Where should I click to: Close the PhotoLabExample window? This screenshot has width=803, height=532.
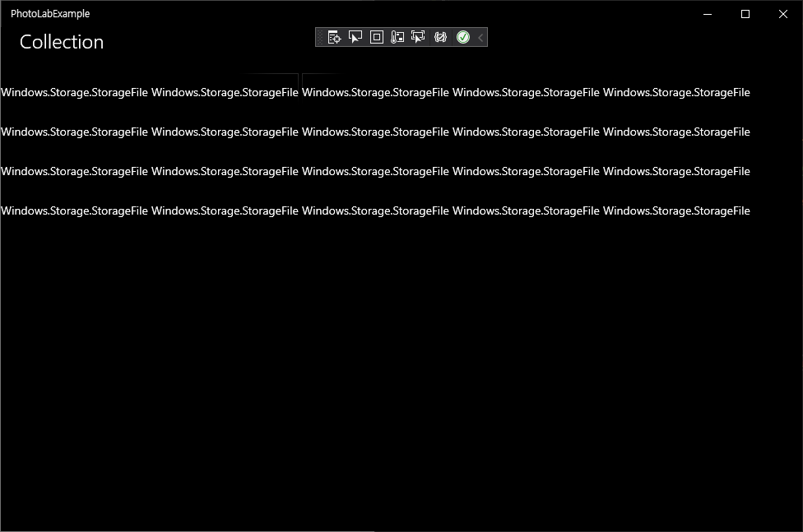(x=783, y=14)
